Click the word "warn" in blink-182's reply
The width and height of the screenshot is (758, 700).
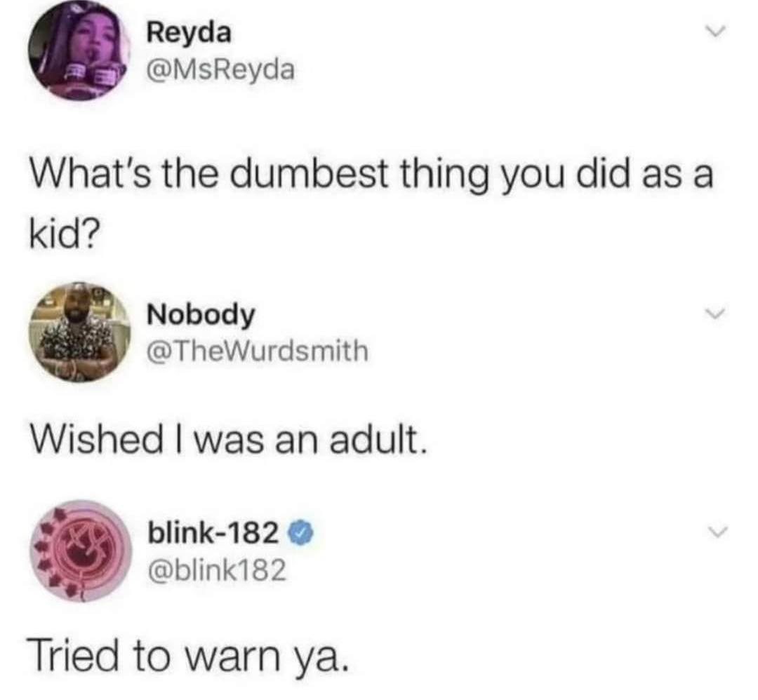[x=234, y=657]
